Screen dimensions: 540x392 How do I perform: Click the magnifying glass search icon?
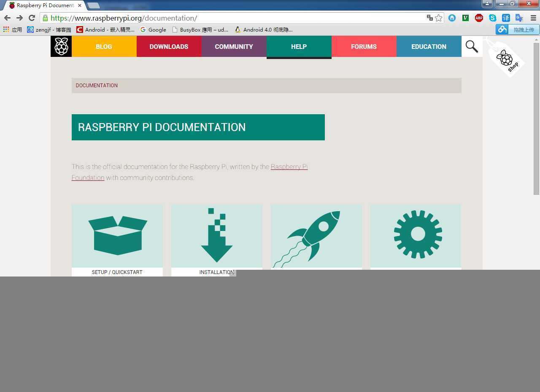472,46
